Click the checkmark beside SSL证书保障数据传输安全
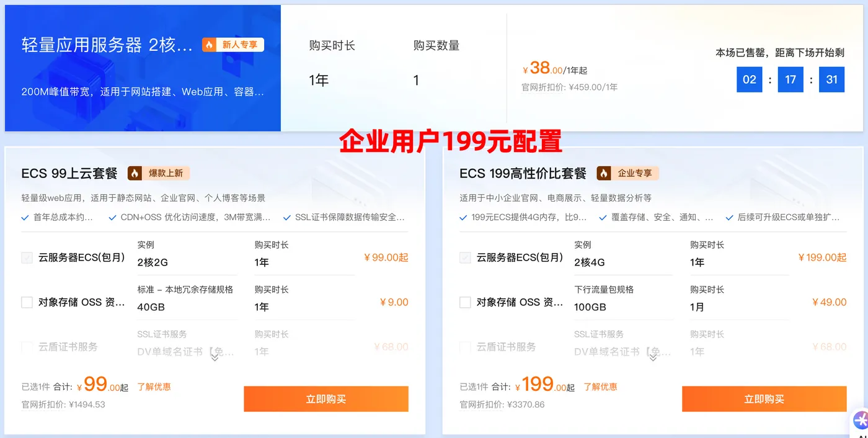The width and height of the screenshot is (868, 438). [x=286, y=218]
